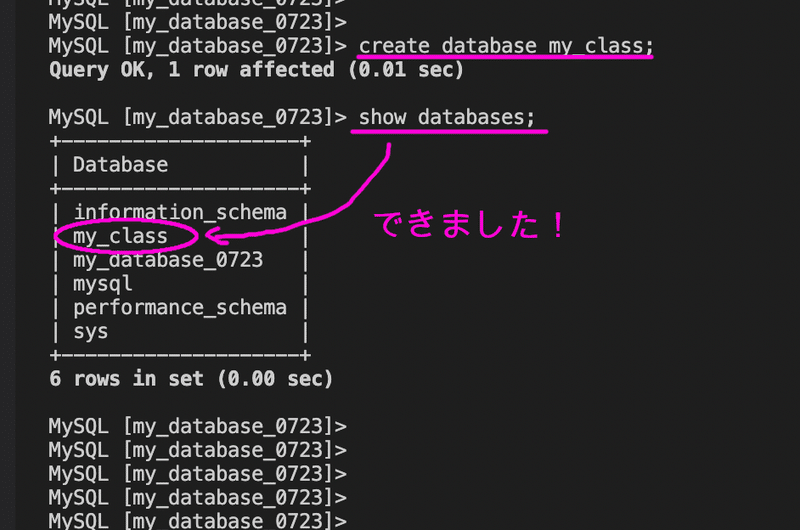Viewport: 800px width, 530px height.
Task: Select the 'performance_schema' row
Action: tap(180, 308)
